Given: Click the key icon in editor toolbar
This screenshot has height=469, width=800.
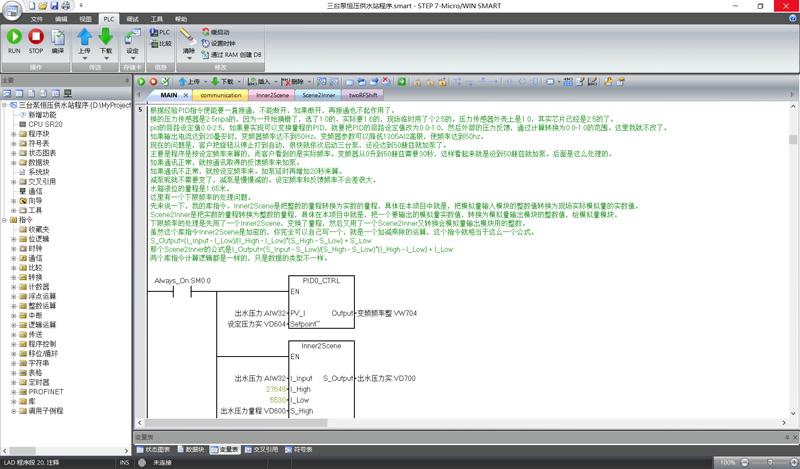Looking at the screenshot, I should [608, 82].
